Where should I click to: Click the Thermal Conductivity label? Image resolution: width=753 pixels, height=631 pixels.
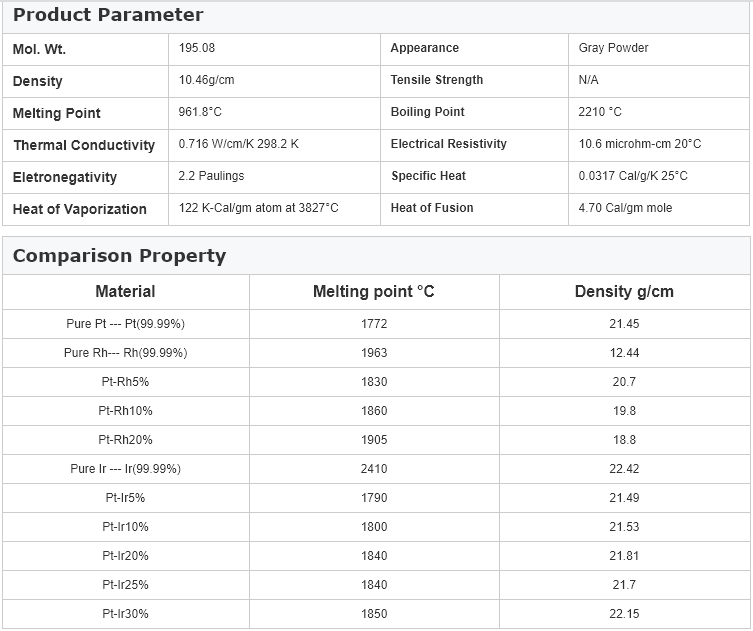84,145
